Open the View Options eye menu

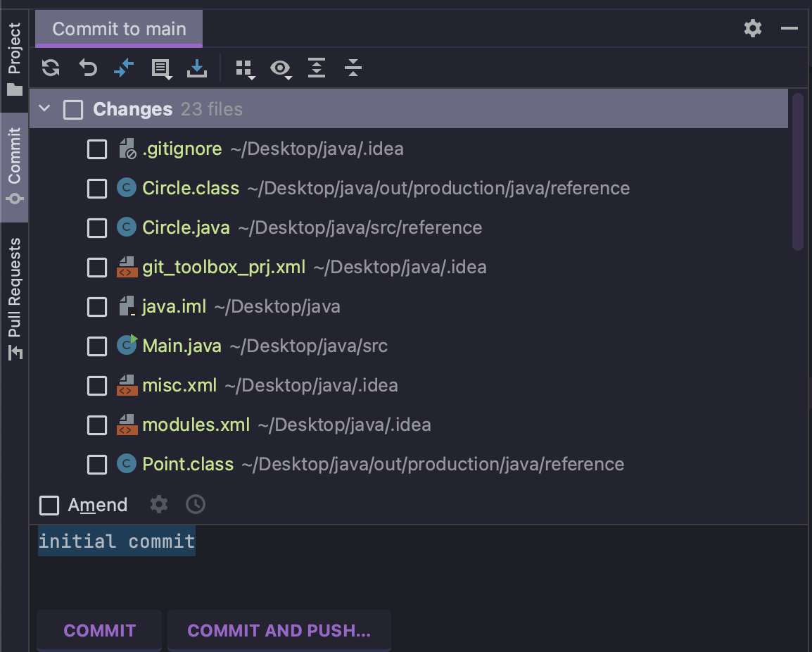click(281, 69)
